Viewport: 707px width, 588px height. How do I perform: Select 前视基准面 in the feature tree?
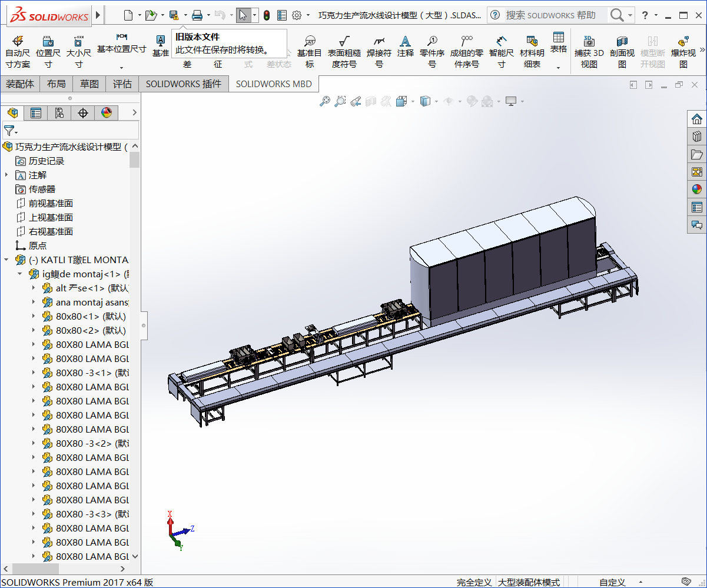pos(51,203)
